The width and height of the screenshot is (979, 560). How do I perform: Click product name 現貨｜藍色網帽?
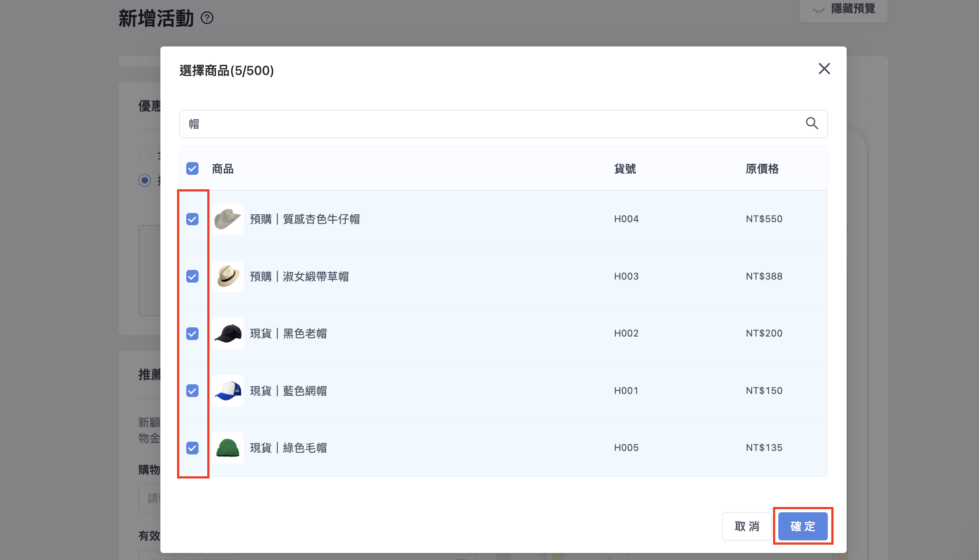288,391
